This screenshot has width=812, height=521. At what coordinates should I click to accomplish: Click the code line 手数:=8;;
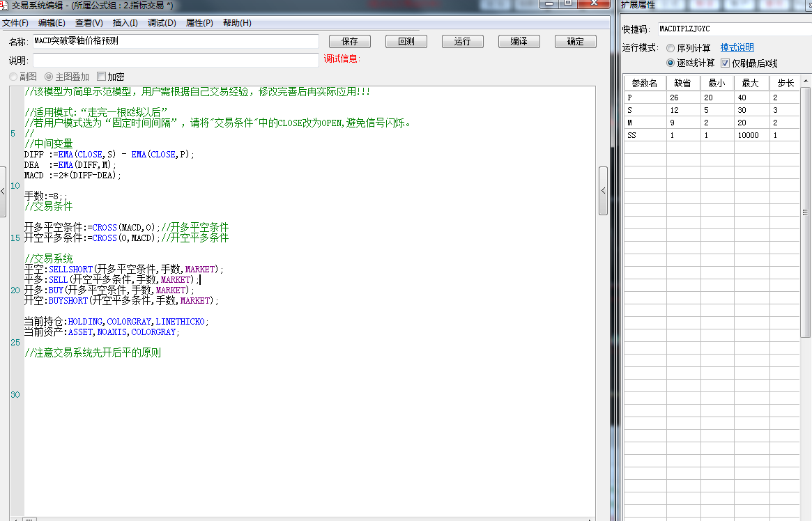coord(45,196)
